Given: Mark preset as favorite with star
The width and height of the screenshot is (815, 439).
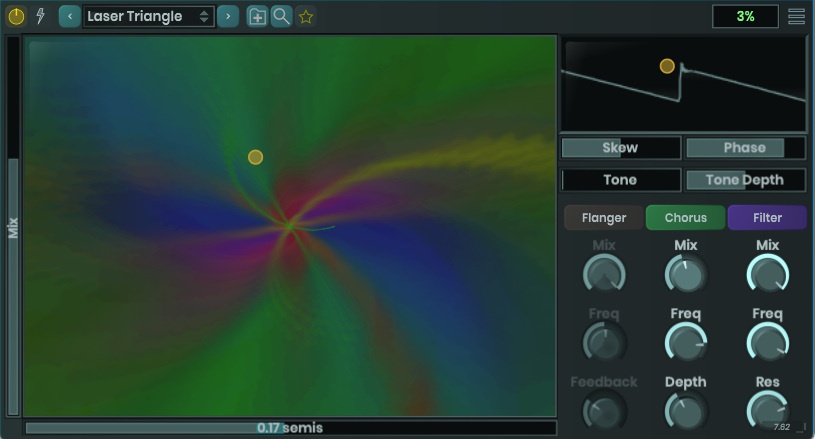Looking at the screenshot, I should coord(306,16).
